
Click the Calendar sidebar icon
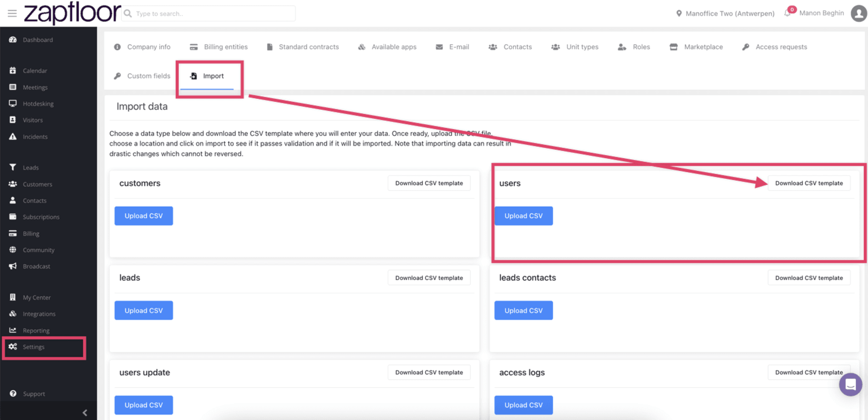pyautogui.click(x=13, y=70)
